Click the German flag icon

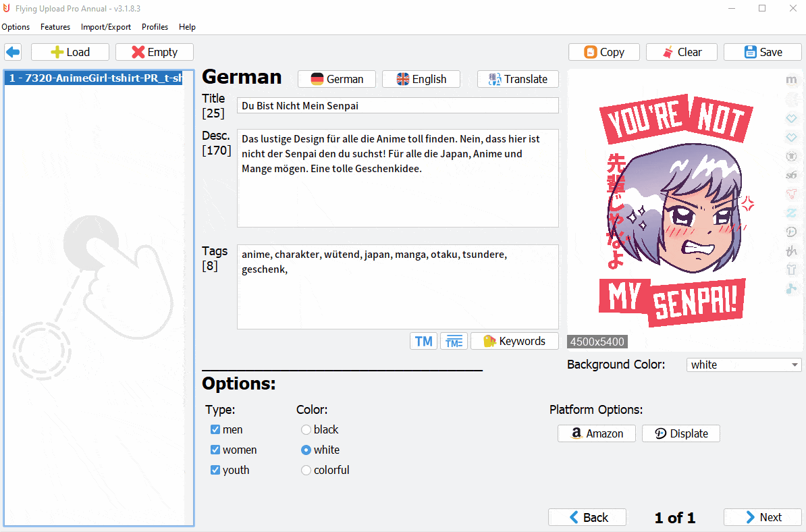tap(317, 79)
